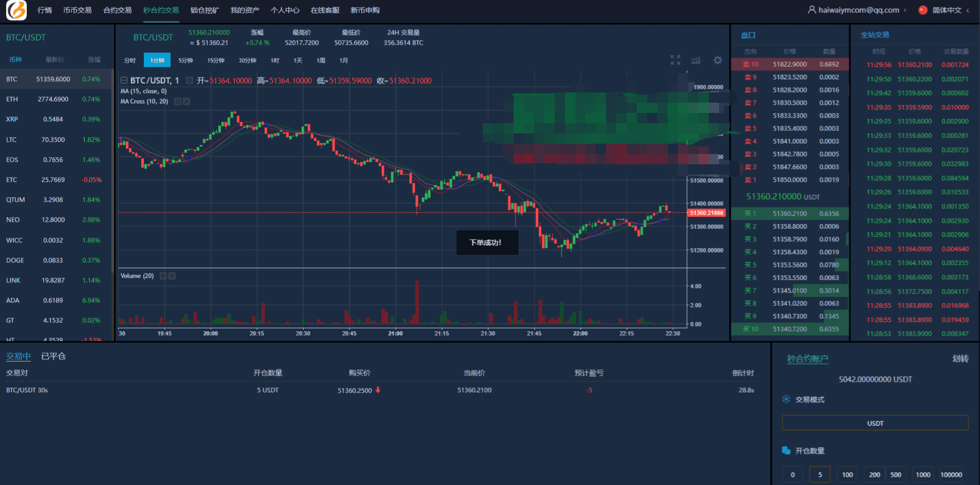Select USDT trading mode option

click(875, 423)
